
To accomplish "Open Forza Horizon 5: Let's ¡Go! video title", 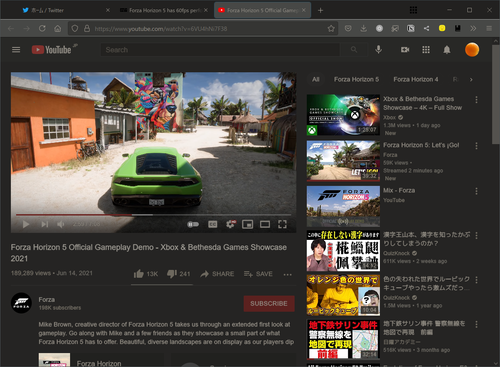I will coord(421,145).
